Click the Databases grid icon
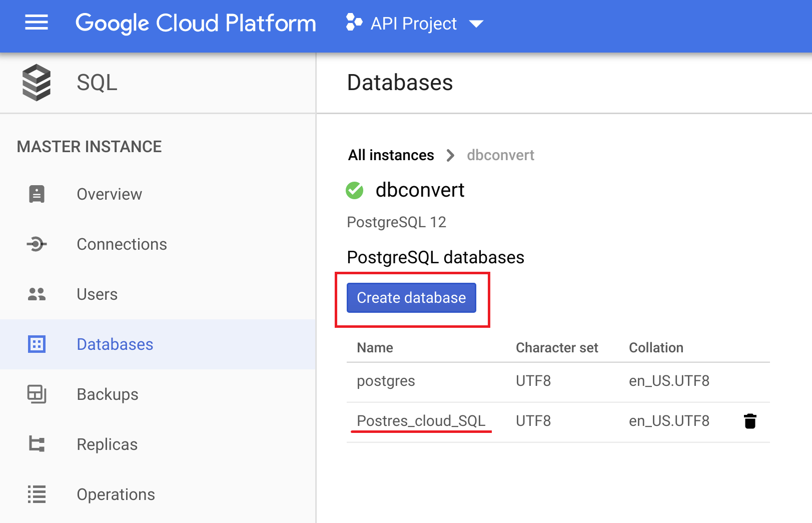 [x=37, y=344]
